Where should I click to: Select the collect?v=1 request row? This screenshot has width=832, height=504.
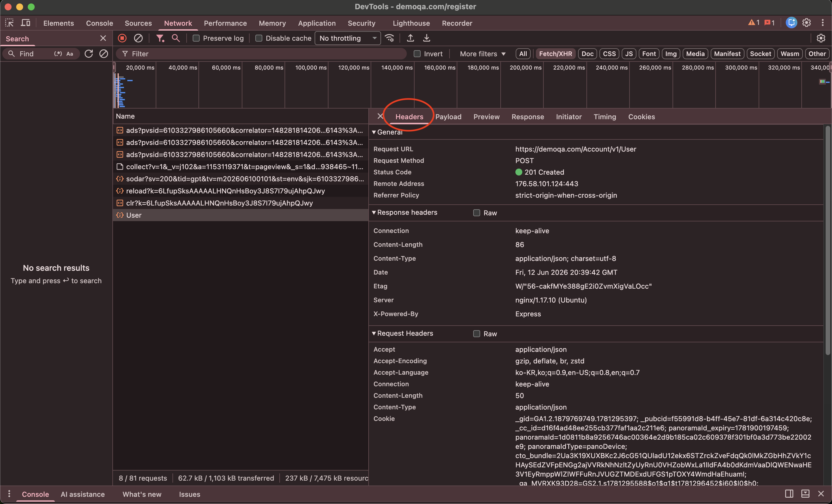(240, 167)
